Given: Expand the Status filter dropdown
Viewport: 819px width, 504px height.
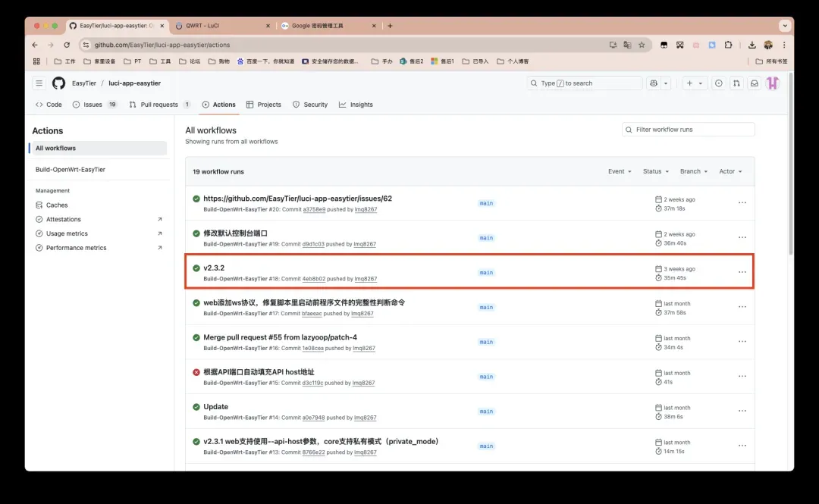Looking at the screenshot, I should (x=656, y=171).
